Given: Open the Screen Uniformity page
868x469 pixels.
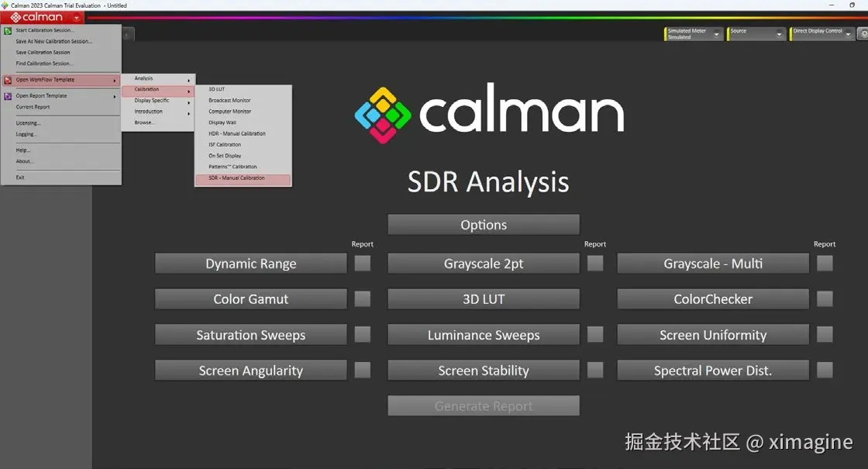Looking at the screenshot, I should [x=713, y=334].
